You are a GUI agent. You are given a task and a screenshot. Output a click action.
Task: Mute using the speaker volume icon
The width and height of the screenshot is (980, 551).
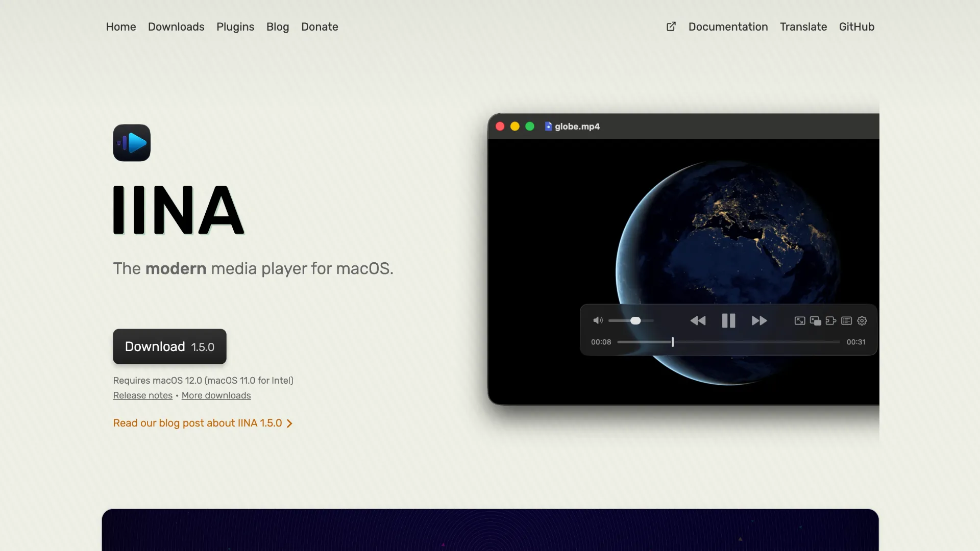[x=598, y=320]
